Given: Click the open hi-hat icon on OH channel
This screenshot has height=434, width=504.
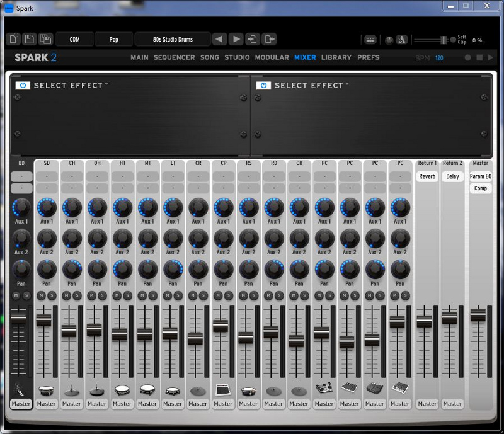Looking at the screenshot, I should point(97,391).
